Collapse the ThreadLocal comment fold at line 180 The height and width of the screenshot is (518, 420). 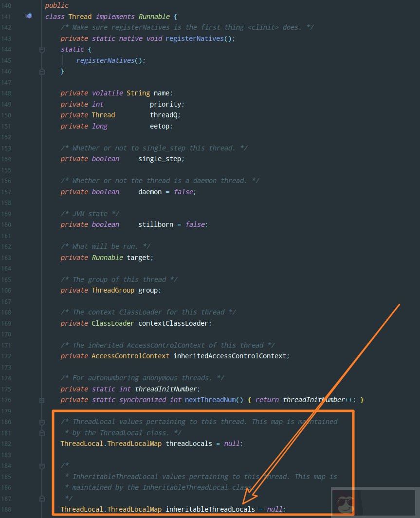(42, 422)
